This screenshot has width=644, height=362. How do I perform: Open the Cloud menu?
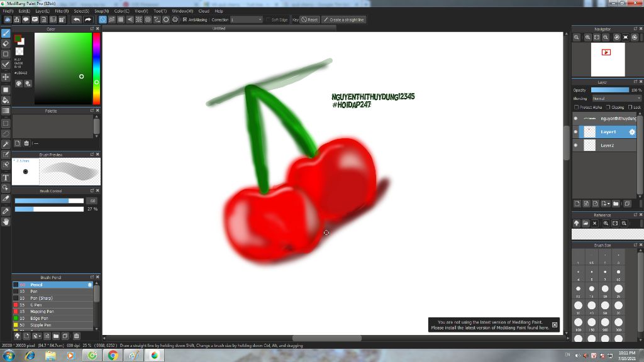[x=204, y=11]
